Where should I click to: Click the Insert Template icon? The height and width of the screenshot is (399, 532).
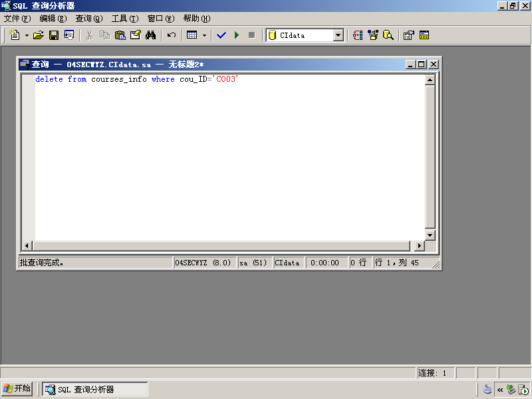tap(69, 35)
